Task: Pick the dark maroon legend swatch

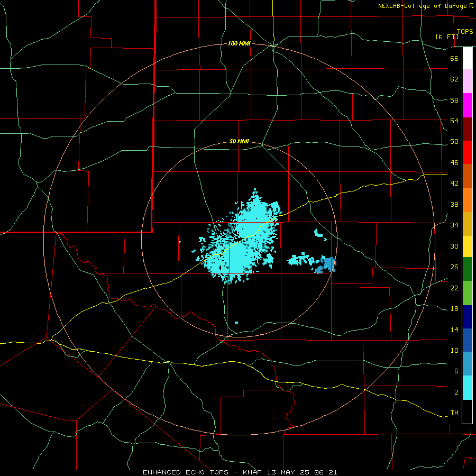Action: coord(467,129)
